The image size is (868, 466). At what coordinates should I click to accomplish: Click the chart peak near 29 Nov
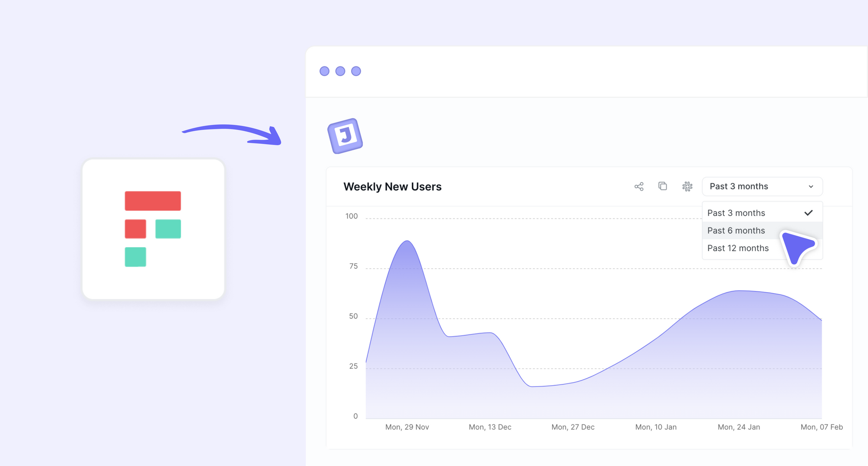pyautogui.click(x=407, y=241)
